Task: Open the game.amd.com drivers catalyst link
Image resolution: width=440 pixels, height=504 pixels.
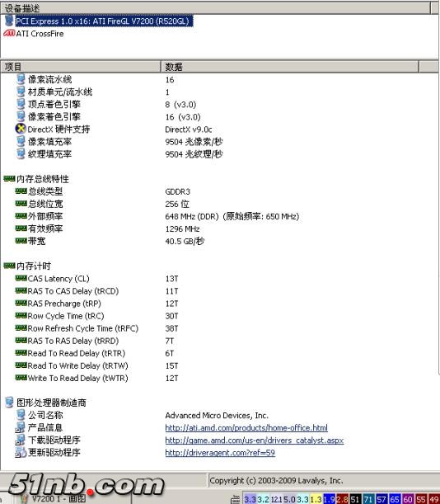Action: click(255, 440)
